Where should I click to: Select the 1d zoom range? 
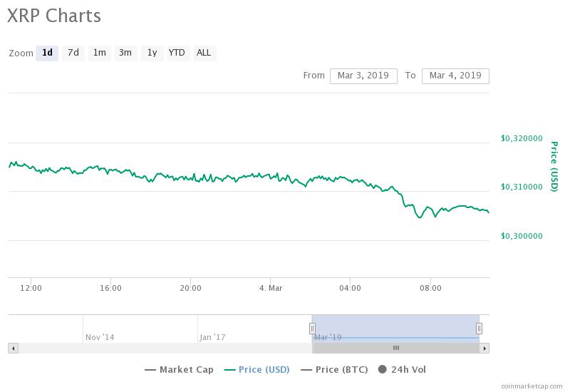pos(47,53)
